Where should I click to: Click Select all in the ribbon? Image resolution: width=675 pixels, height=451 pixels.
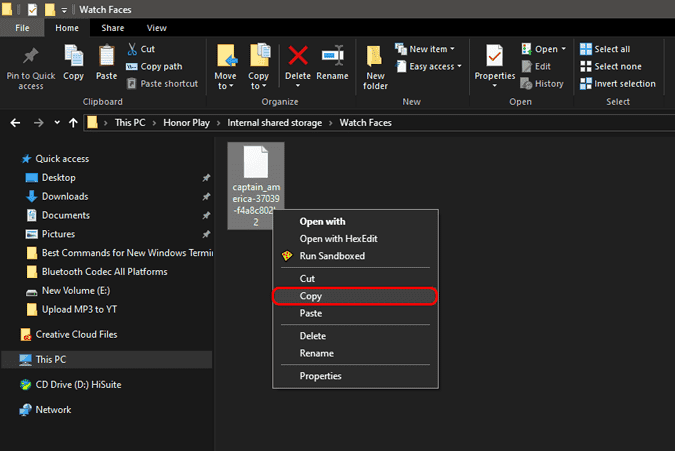click(x=604, y=49)
